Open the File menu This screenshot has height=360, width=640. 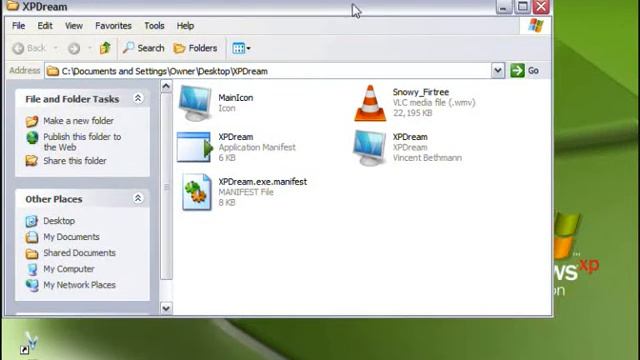click(x=18, y=26)
